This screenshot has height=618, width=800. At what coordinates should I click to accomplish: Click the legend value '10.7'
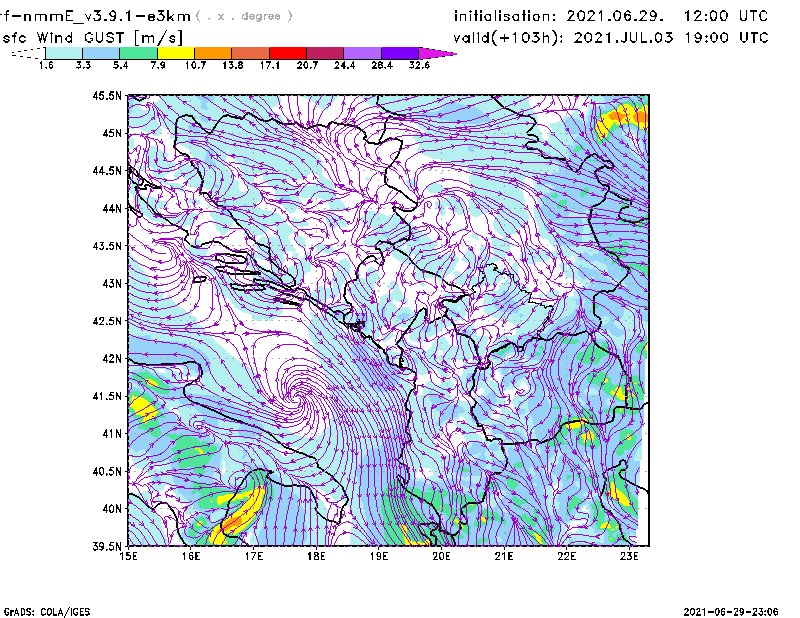pyautogui.click(x=195, y=65)
